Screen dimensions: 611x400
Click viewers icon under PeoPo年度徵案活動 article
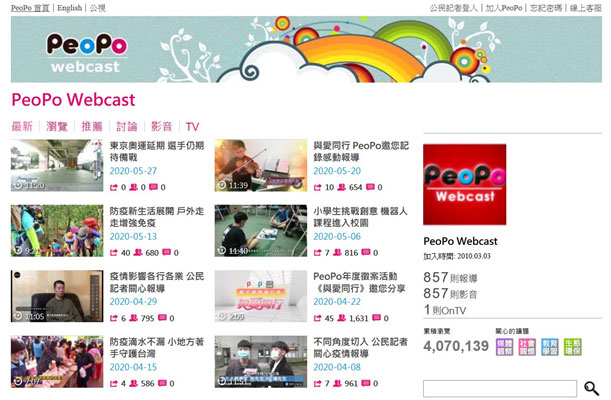point(341,318)
